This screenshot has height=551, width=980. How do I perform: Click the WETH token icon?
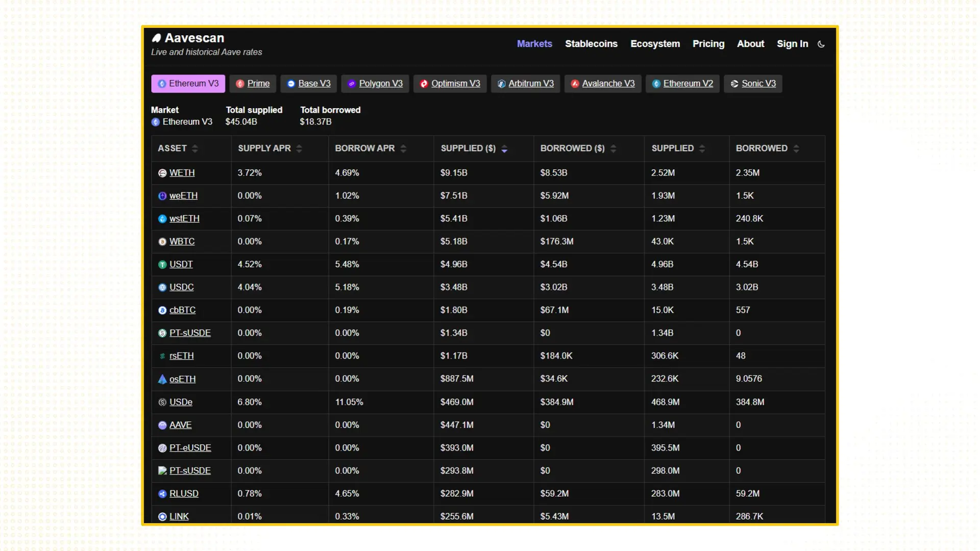pyautogui.click(x=162, y=173)
